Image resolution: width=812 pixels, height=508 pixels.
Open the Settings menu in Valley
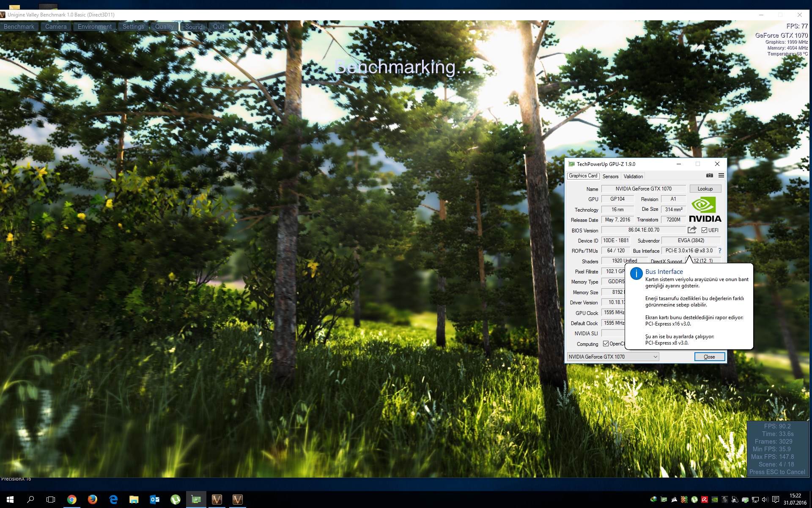pos(133,27)
